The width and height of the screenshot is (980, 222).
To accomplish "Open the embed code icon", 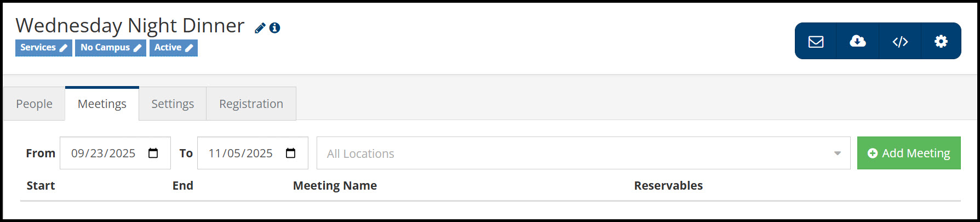I will click(900, 41).
